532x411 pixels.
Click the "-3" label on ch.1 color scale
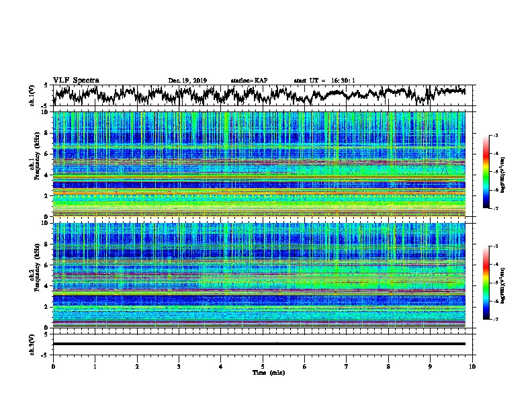pyautogui.click(x=496, y=135)
